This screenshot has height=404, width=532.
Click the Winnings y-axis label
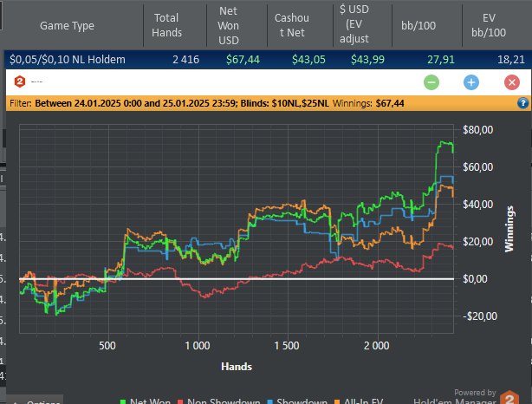tap(509, 229)
